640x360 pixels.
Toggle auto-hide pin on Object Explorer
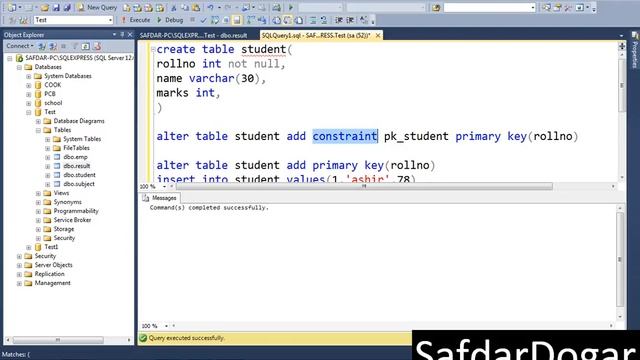pyautogui.click(x=122, y=35)
